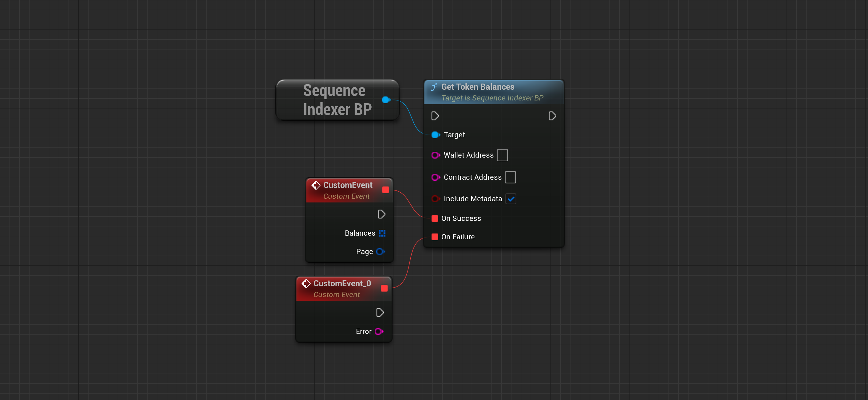This screenshot has width=868, height=400.
Task: Click CustomEvent_0 red delegate output pin
Action: (384, 288)
